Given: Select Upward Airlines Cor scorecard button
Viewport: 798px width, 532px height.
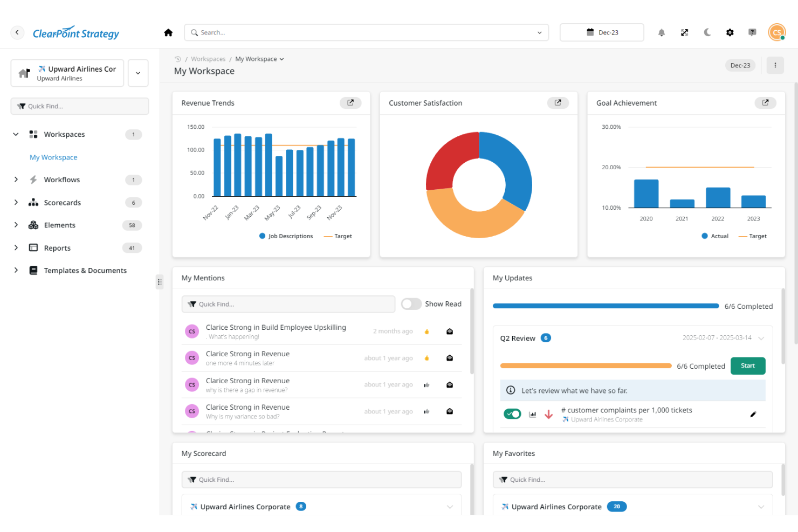Looking at the screenshot, I should 67,73.
